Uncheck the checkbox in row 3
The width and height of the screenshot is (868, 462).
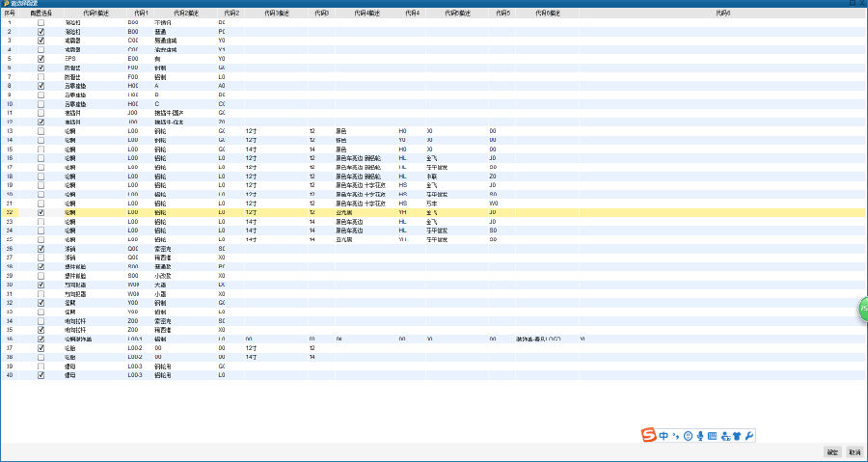[x=41, y=41]
